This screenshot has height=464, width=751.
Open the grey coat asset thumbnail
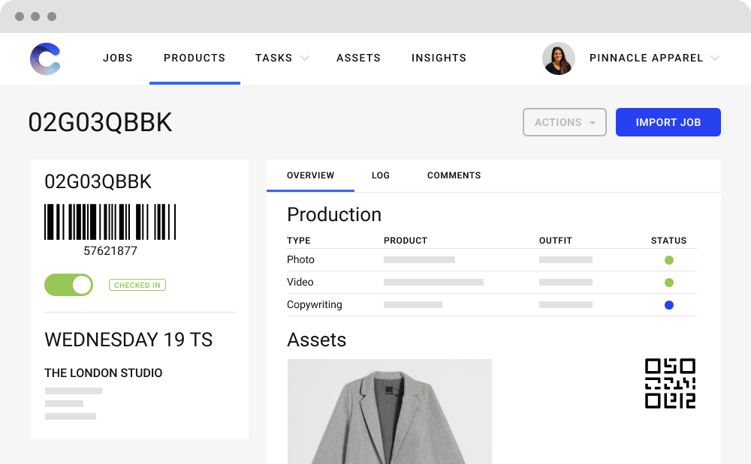pos(389,411)
